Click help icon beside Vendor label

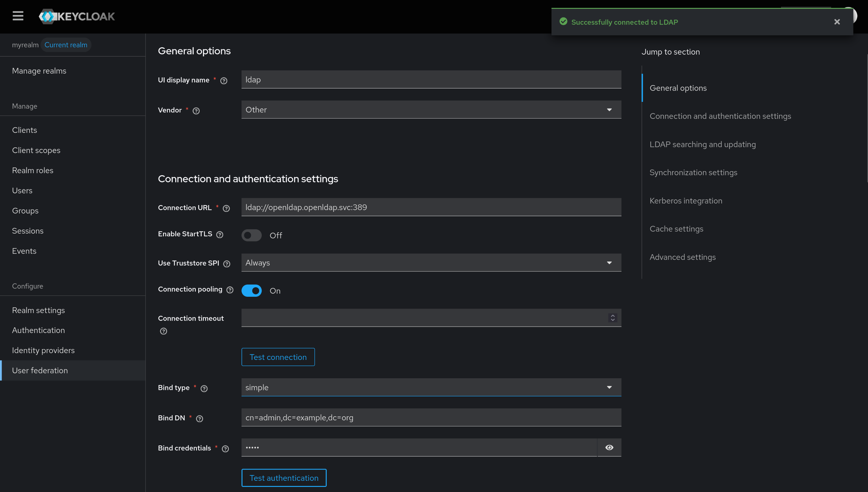click(x=196, y=111)
